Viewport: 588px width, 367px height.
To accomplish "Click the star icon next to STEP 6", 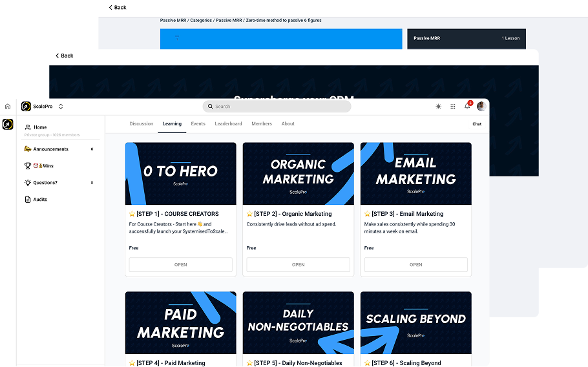I will pyautogui.click(x=368, y=363).
